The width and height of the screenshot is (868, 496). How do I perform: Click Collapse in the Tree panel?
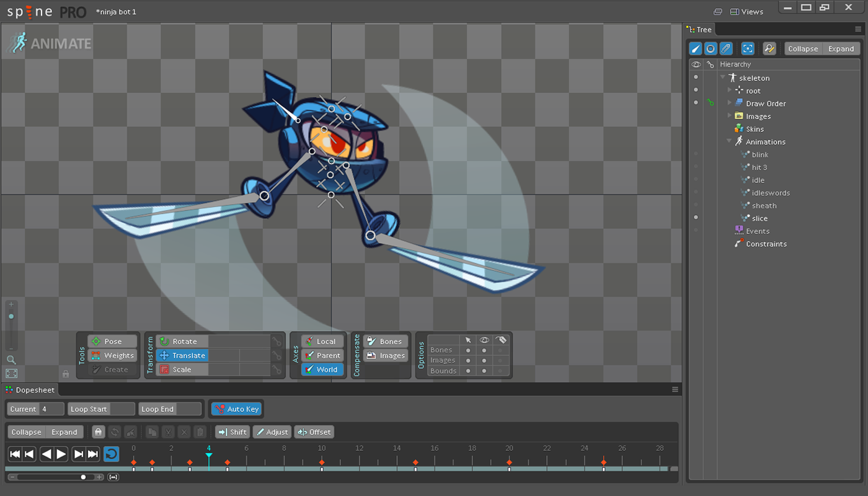coord(803,49)
